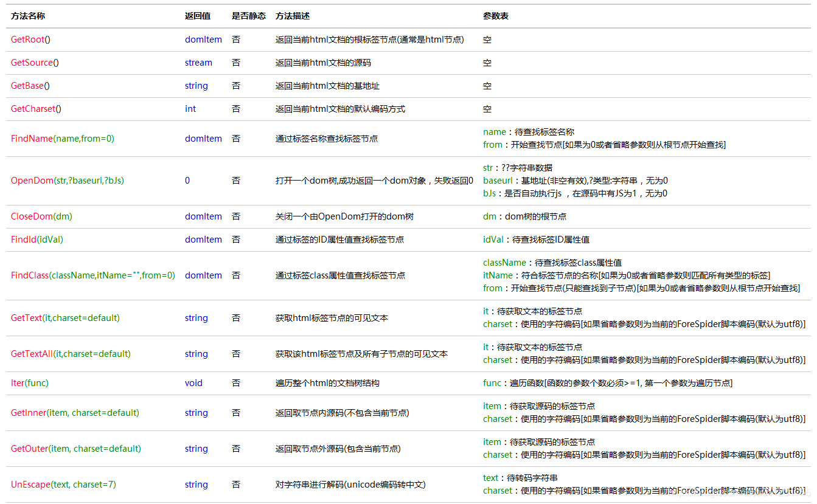Click the int return value of GetCharset
817x504 pixels.
click(x=190, y=109)
